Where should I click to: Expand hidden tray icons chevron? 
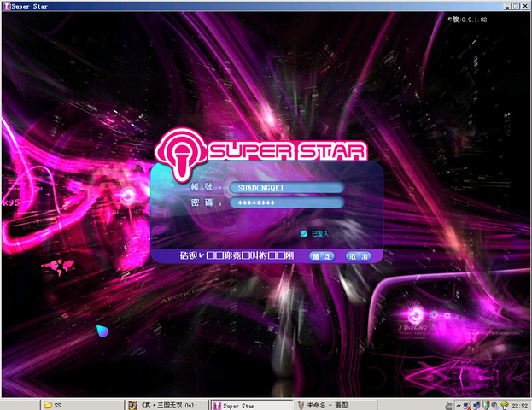pos(459,406)
